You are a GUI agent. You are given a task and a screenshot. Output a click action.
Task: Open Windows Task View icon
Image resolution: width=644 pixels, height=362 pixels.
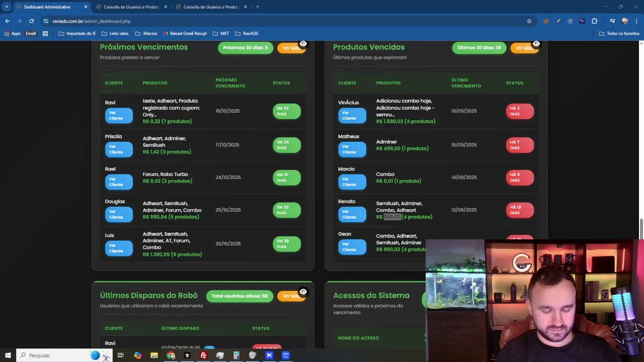pyautogui.click(x=121, y=355)
